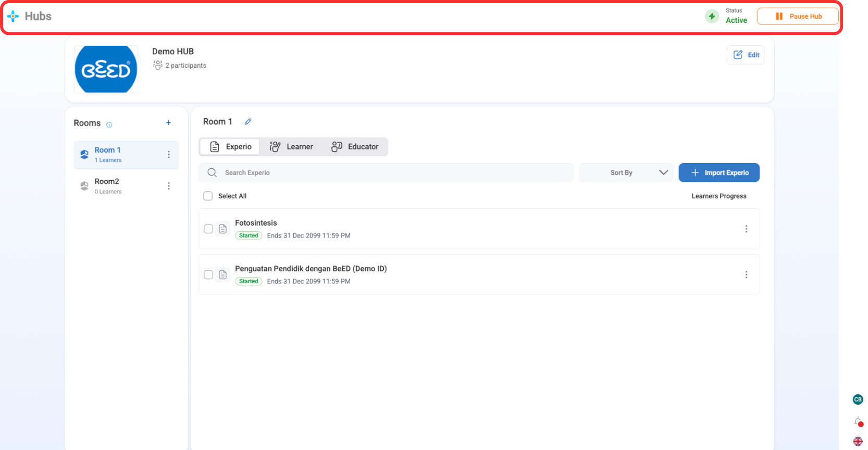Open Room2 three-dot options menu

pos(169,186)
